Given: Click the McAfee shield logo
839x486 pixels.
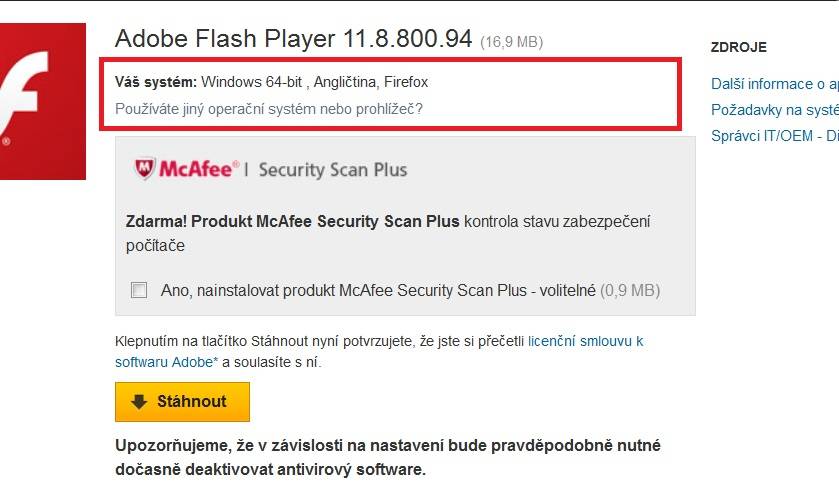Looking at the screenshot, I should 144,169.
